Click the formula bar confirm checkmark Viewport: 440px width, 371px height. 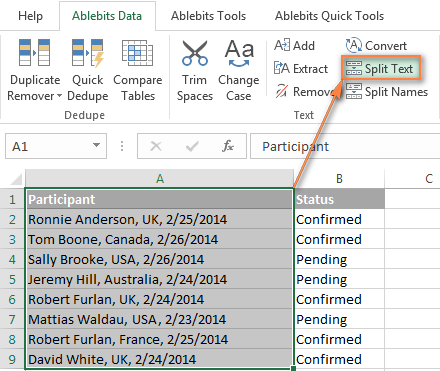pos(192,146)
